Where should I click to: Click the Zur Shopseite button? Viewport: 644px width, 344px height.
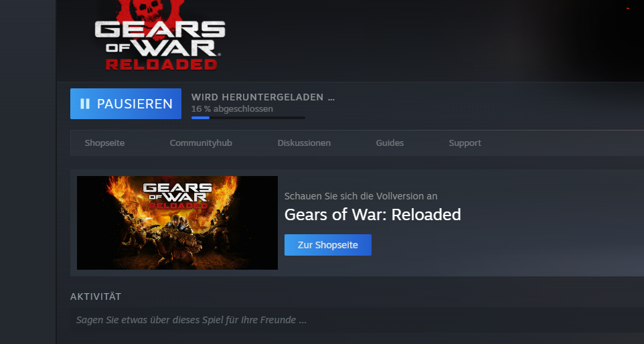(328, 245)
